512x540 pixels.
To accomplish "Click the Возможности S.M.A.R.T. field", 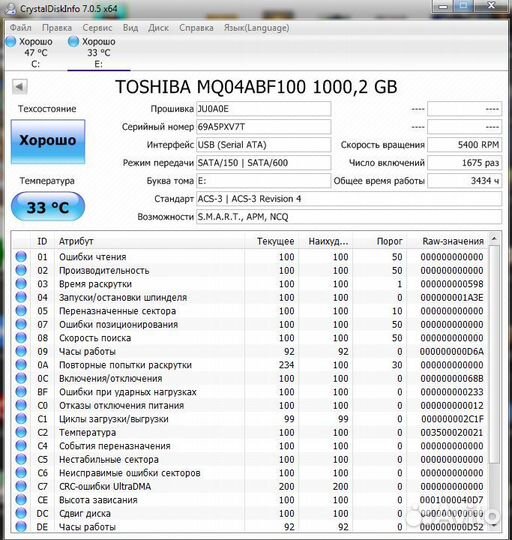I will (349, 217).
